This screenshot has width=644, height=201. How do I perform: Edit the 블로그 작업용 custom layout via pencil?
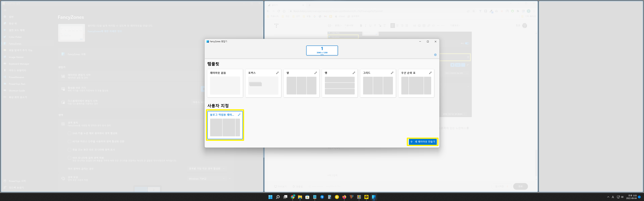pyautogui.click(x=239, y=115)
